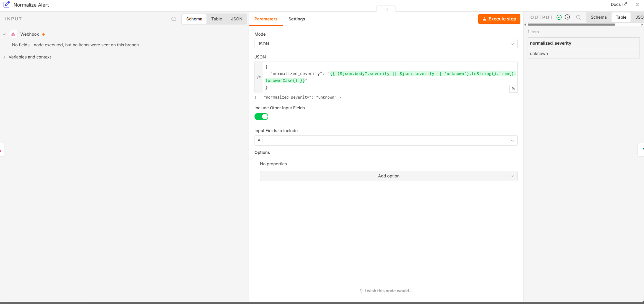
Task: Click the output success checkmark icon
Action: 559,17
